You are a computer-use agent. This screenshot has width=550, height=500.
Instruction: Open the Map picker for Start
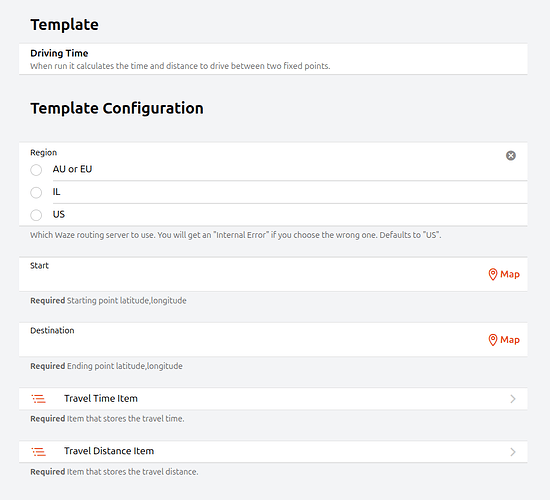click(x=504, y=274)
